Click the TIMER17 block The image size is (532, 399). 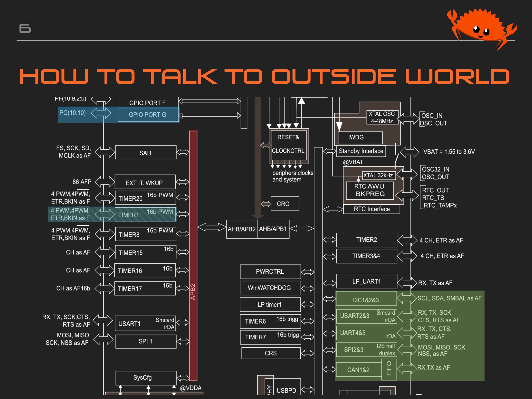tap(145, 288)
